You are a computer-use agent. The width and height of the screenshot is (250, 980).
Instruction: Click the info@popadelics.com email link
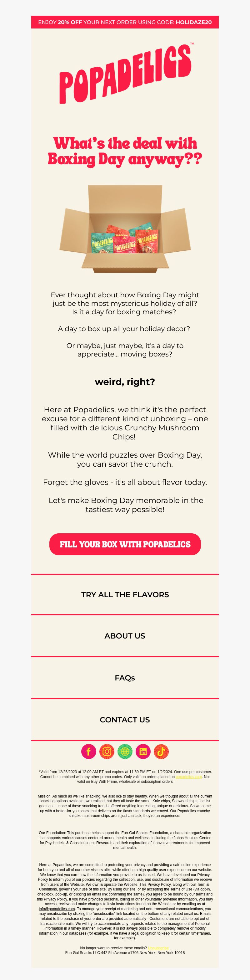57,909
